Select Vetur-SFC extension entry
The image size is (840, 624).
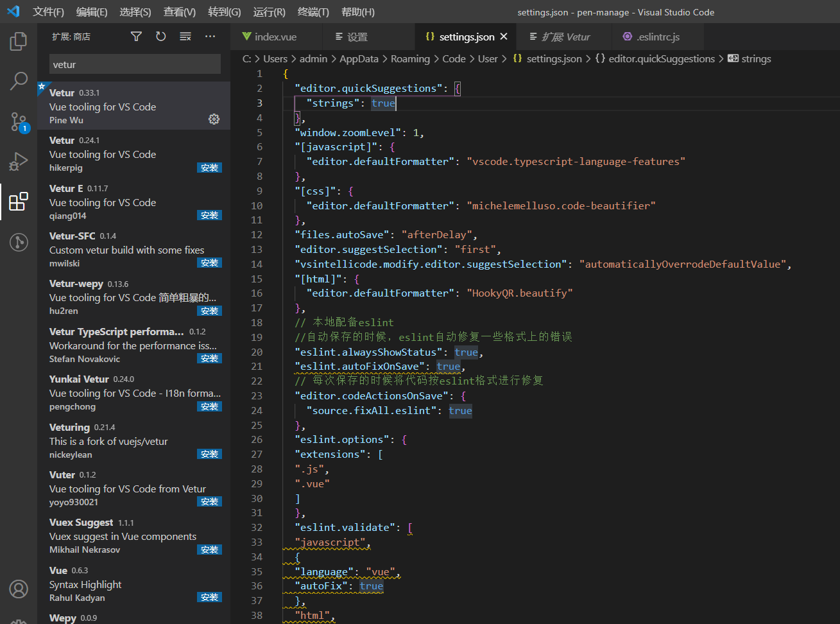133,249
